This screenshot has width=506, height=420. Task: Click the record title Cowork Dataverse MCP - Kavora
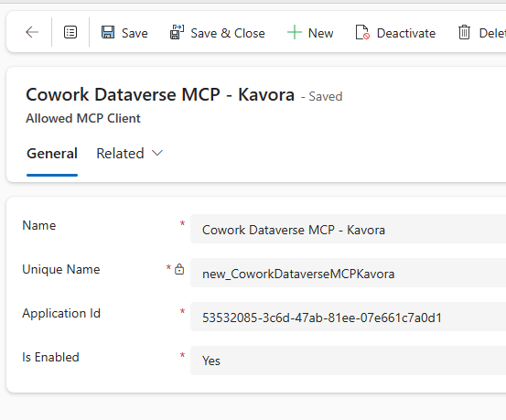point(160,94)
